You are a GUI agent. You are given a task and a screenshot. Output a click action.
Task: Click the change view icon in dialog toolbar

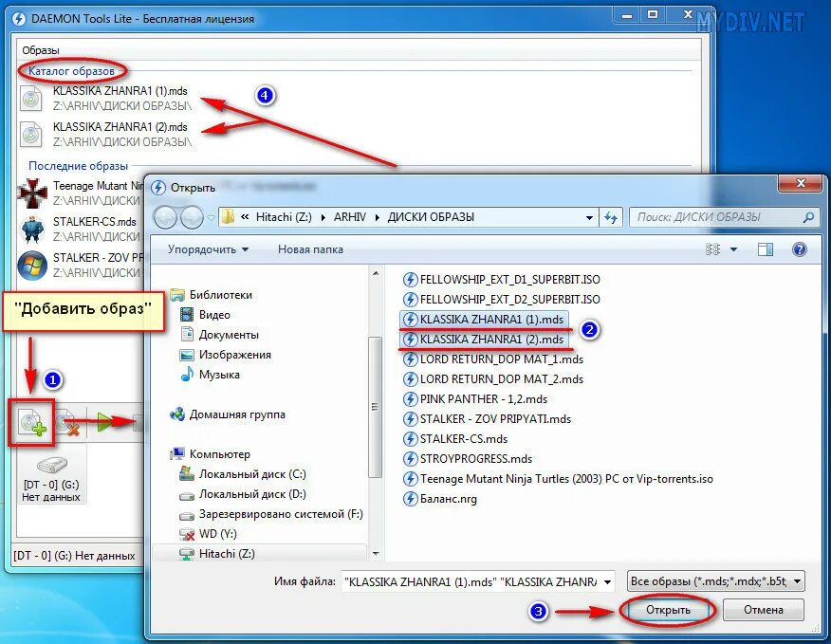tap(712, 249)
